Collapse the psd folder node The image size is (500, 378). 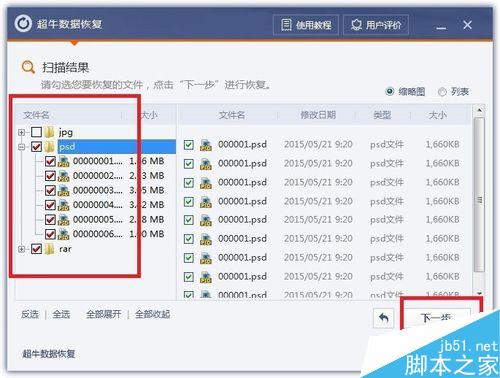[x=22, y=147]
